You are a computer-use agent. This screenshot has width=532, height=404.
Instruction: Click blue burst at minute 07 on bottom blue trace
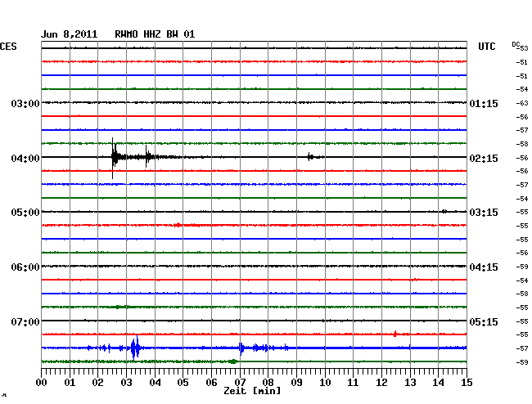coord(241,348)
